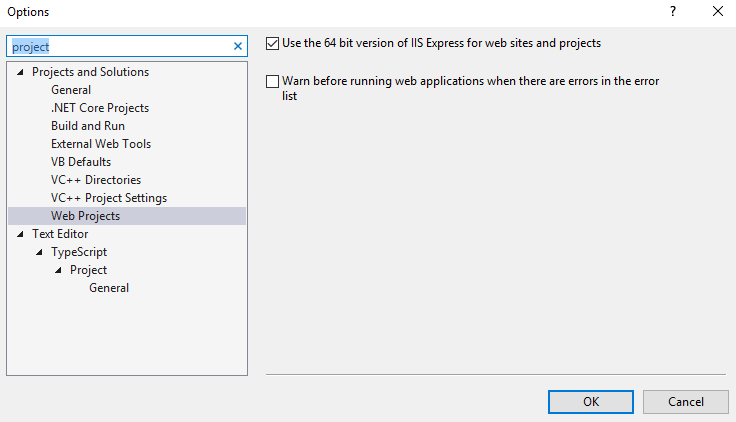Collapse the Projects and Solutions node

21,72
